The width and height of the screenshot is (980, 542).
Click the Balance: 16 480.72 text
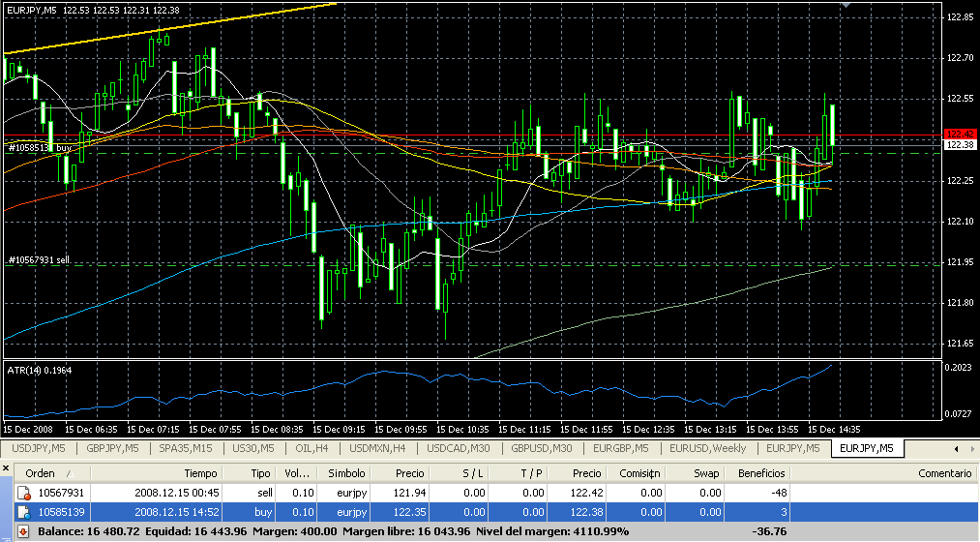pyautogui.click(x=89, y=531)
